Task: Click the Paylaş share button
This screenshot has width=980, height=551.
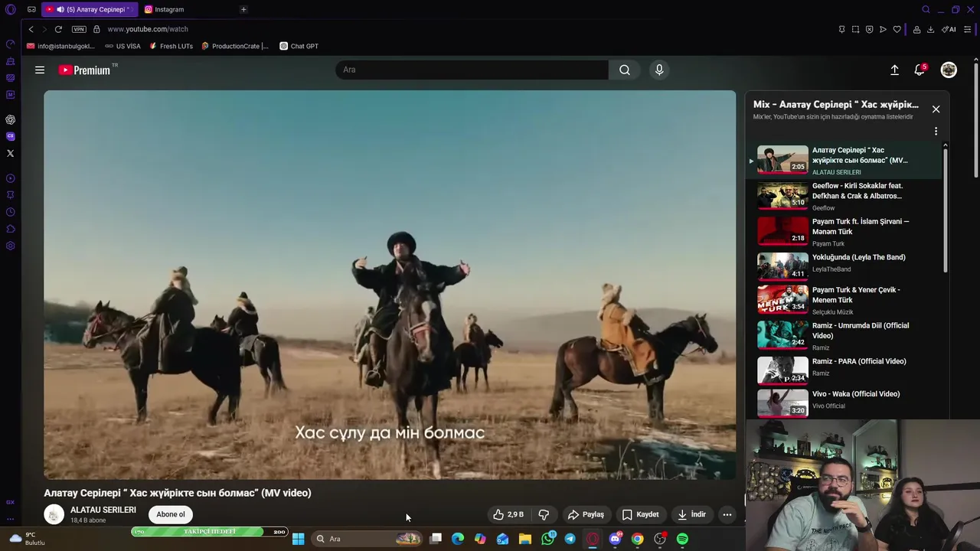Action: 586,514
